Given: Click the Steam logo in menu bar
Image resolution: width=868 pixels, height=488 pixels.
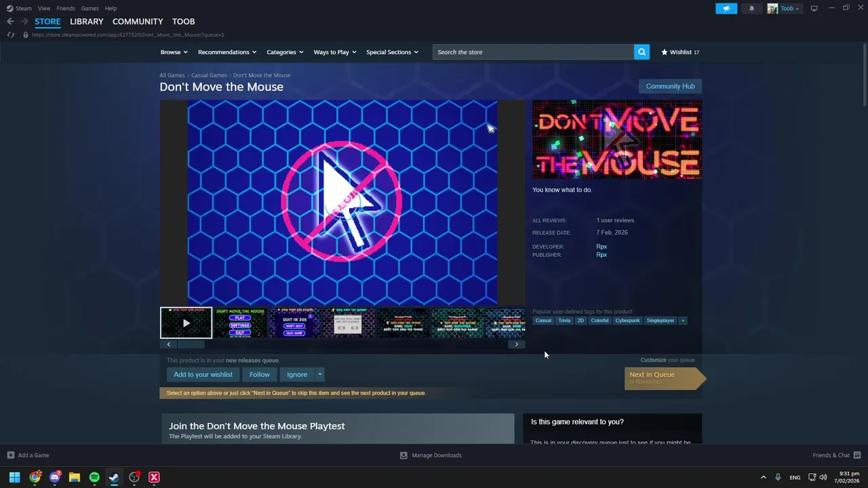Looking at the screenshot, I should 9,8.
